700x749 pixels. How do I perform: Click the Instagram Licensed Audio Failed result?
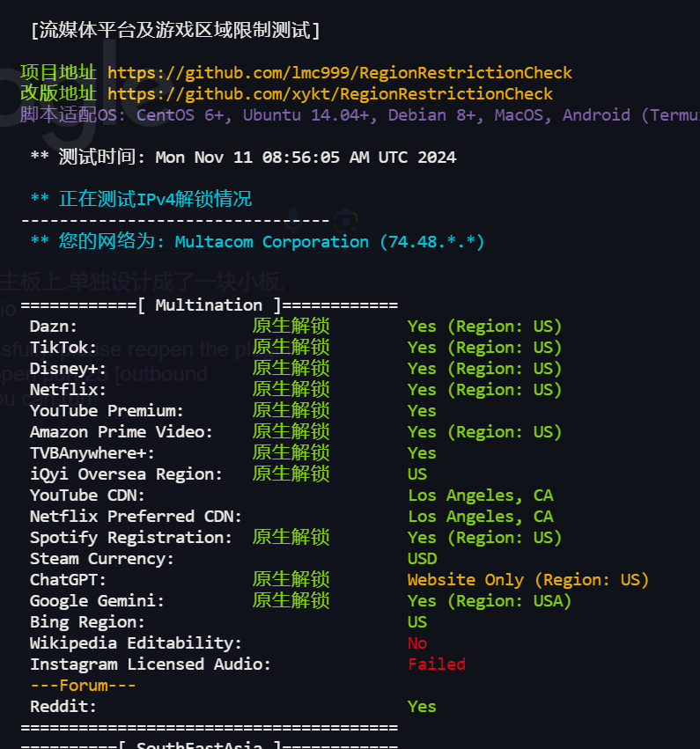[x=436, y=664]
